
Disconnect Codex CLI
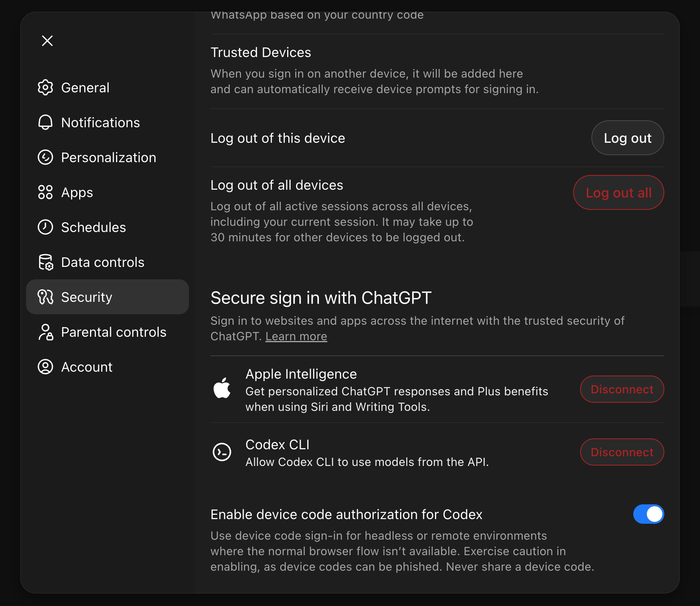[x=622, y=452]
